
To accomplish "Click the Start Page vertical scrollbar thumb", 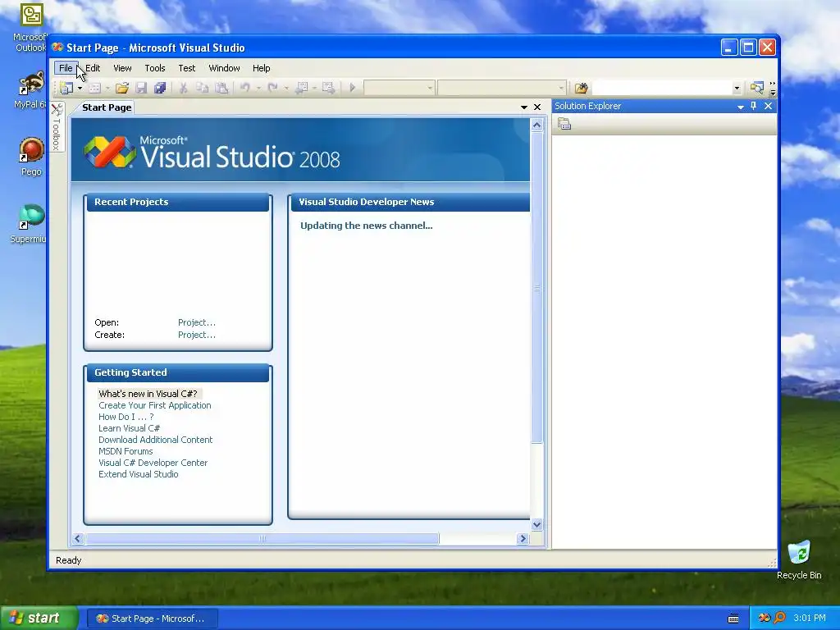I will click(536, 288).
